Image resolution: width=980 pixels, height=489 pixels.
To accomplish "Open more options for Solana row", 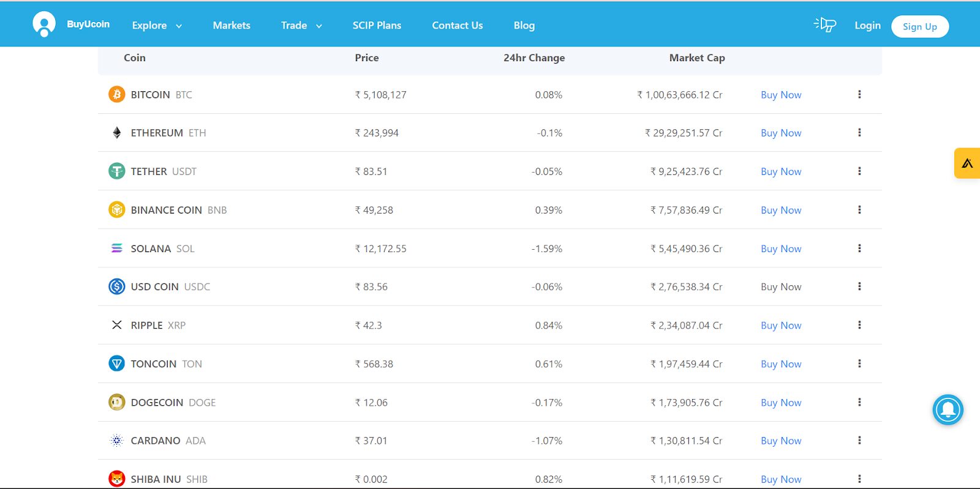I will pyautogui.click(x=859, y=248).
